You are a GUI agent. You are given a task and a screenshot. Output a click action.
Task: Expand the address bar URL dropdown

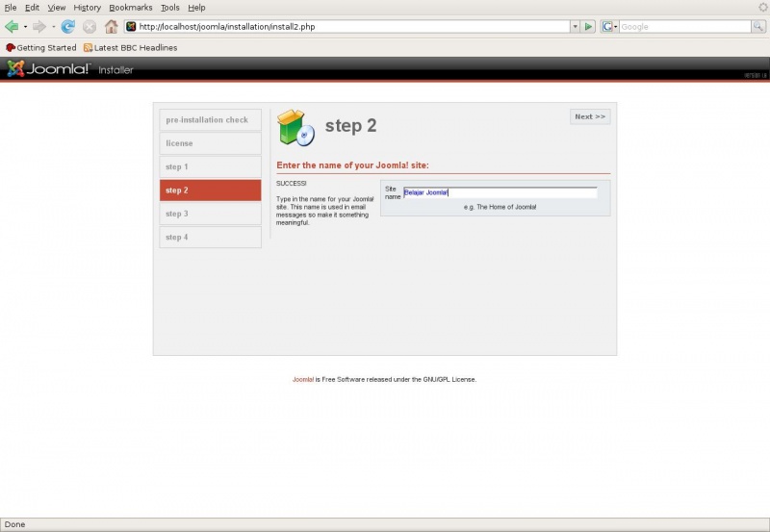pyautogui.click(x=575, y=27)
